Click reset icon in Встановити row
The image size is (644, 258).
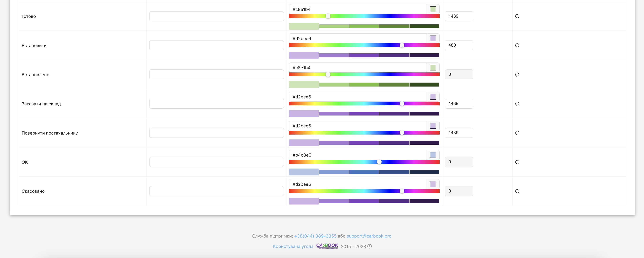click(x=517, y=45)
